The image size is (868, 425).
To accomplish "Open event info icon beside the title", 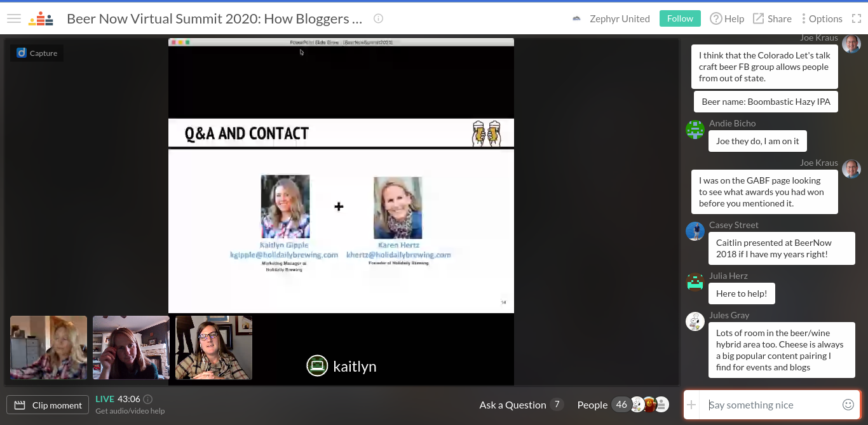I will (x=378, y=18).
